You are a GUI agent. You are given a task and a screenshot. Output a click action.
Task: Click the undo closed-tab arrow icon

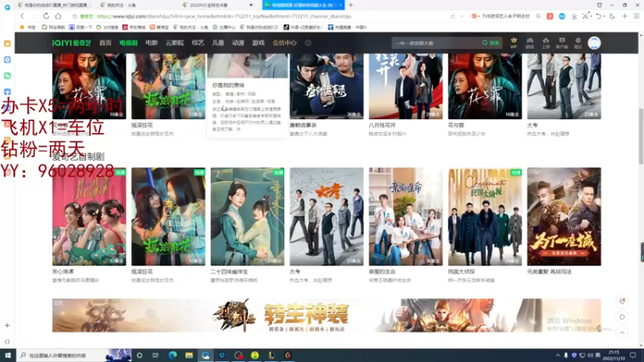click(598, 16)
